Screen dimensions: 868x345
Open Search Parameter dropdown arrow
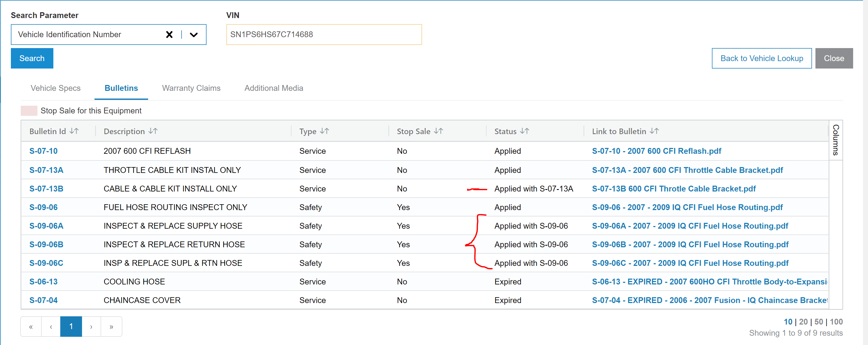click(194, 35)
